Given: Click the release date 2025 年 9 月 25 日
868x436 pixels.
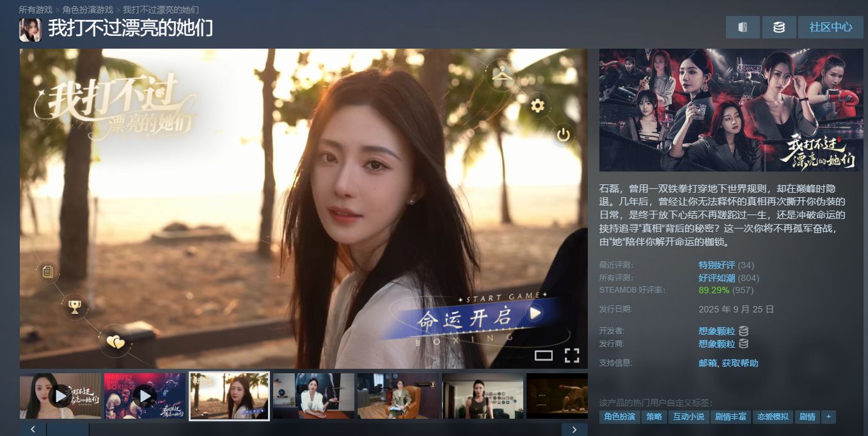Looking at the screenshot, I should [736, 309].
